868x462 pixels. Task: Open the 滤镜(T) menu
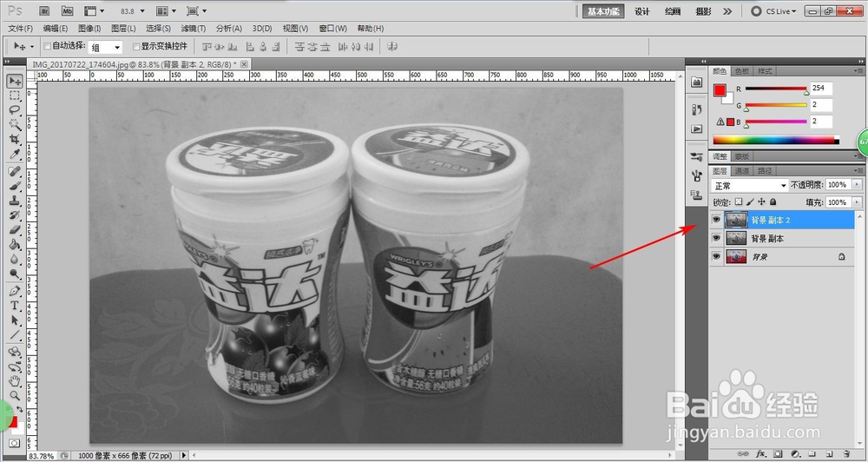194,29
